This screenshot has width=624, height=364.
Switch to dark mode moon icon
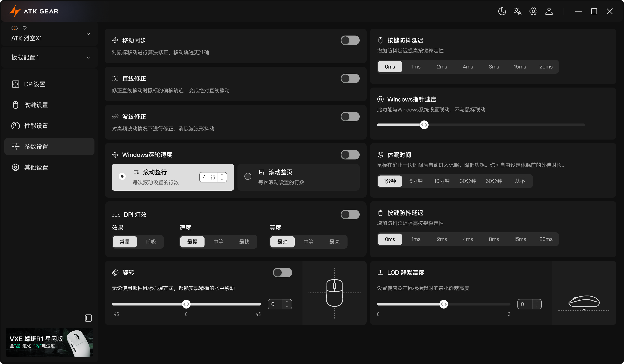coord(502,11)
